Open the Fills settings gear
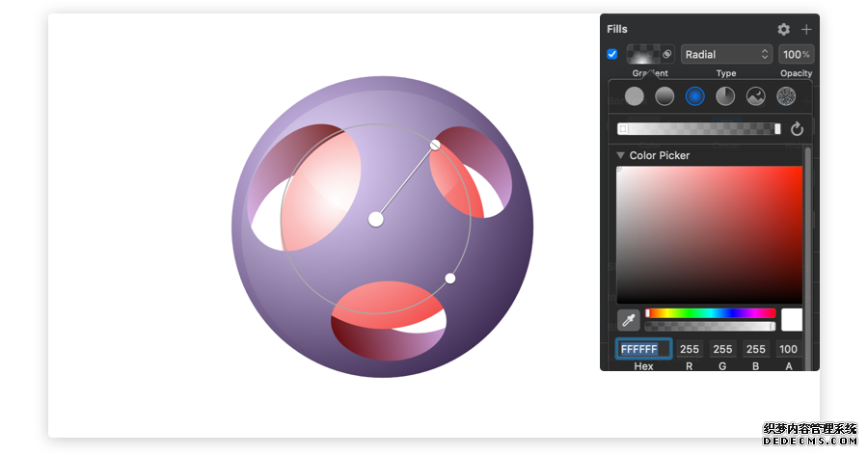 783,29
